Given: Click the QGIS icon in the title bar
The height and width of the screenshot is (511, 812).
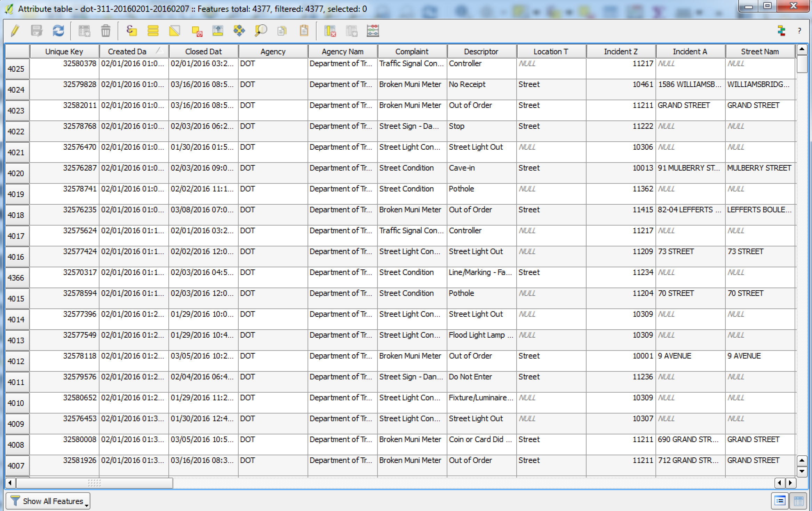Looking at the screenshot, I should (x=9, y=9).
